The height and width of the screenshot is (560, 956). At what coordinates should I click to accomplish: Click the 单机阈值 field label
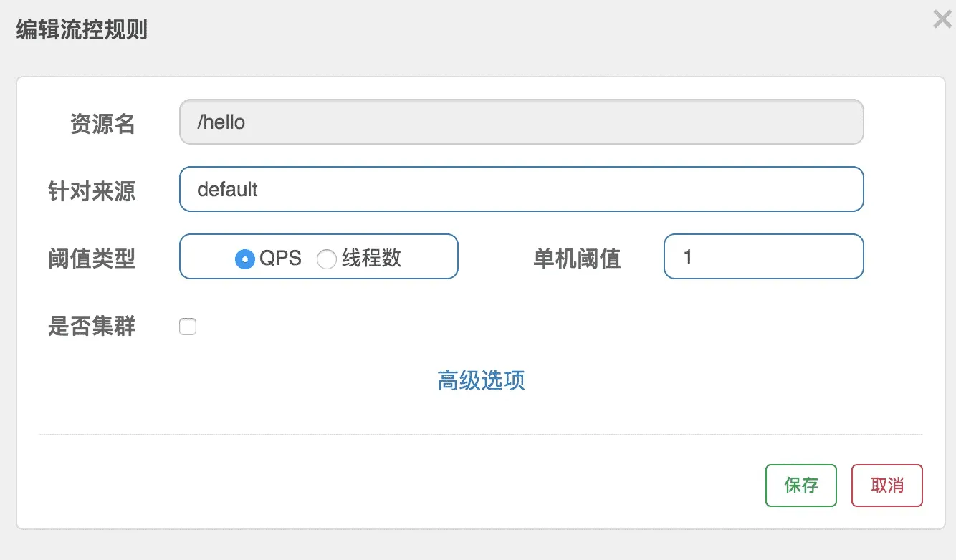tap(577, 258)
